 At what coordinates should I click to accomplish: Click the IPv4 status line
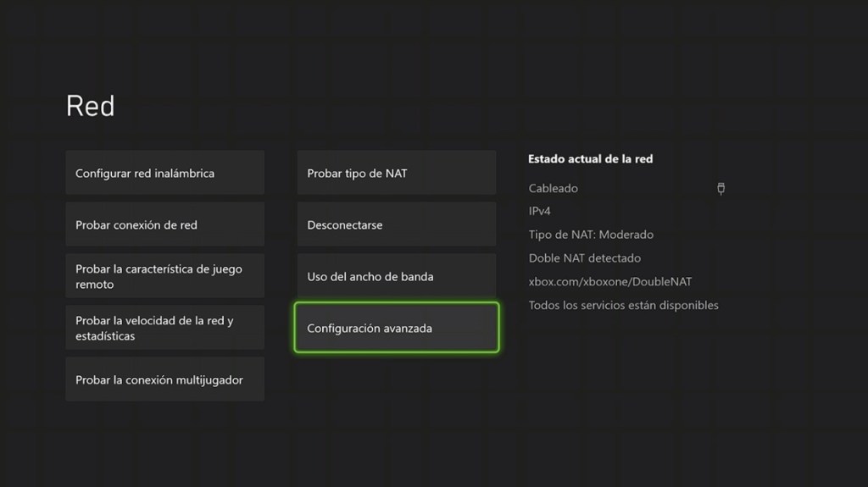tap(540, 211)
